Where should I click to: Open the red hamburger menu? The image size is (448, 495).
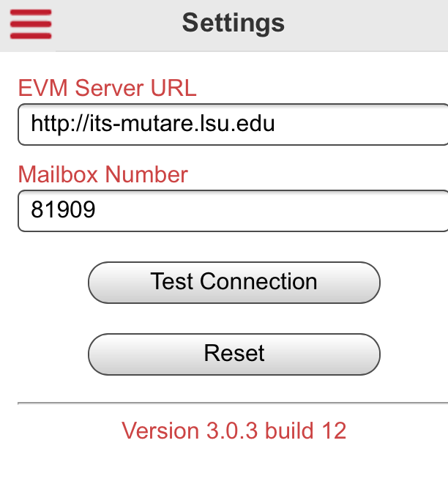pos(30,23)
